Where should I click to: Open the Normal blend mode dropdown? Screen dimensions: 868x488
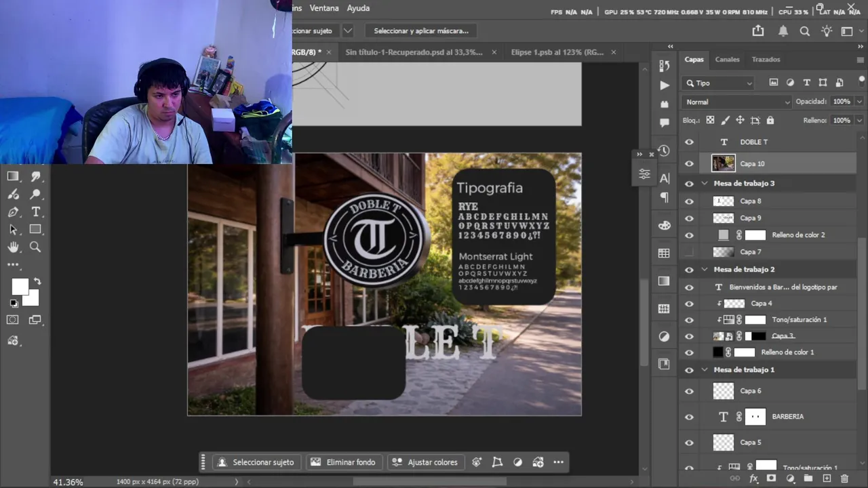point(736,102)
